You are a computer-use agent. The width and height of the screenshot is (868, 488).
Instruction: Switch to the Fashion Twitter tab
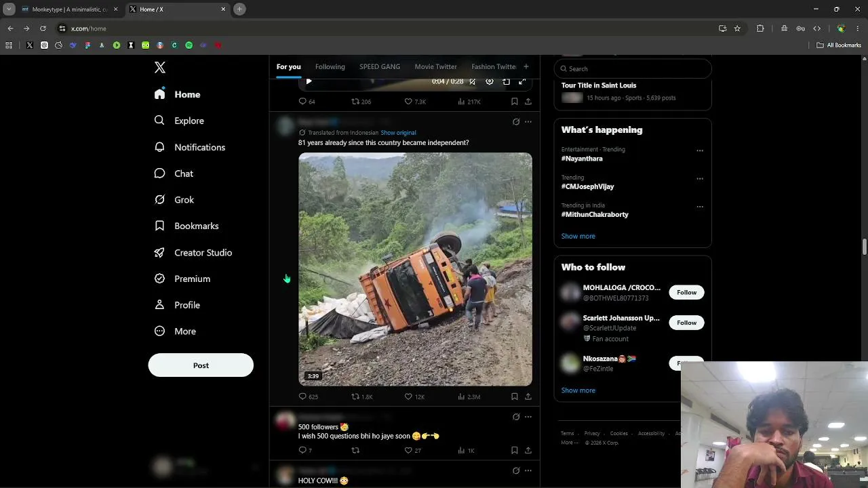[x=494, y=66]
